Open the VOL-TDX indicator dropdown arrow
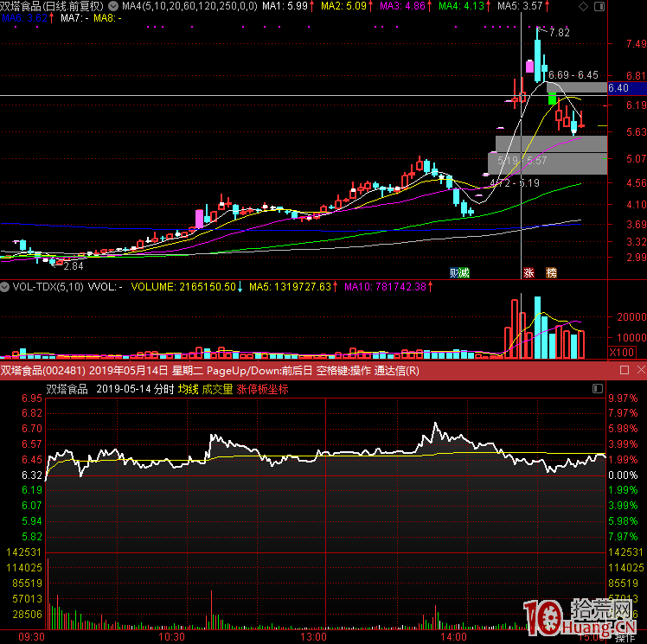The width and height of the screenshot is (647, 644). click(x=5, y=286)
